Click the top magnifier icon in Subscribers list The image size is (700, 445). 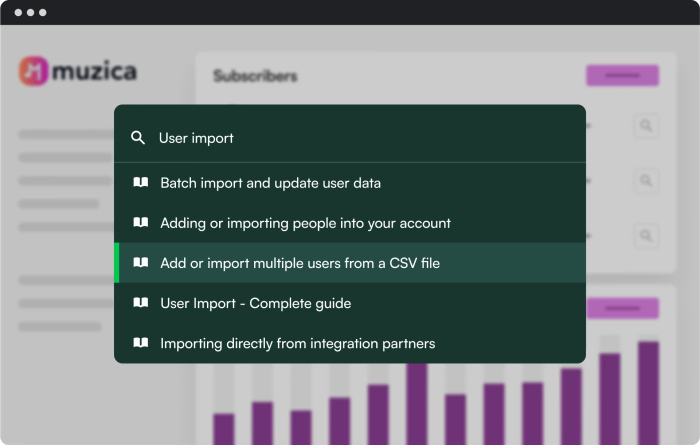(646, 126)
